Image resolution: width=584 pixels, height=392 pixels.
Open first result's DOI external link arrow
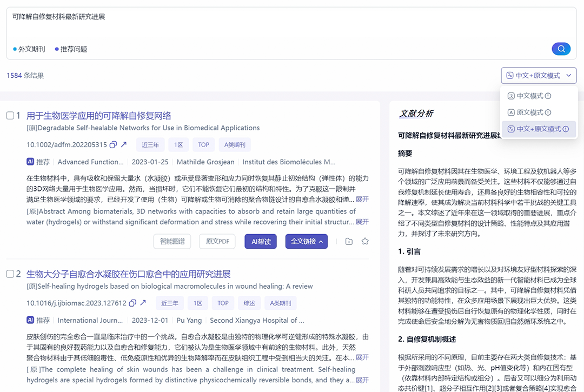(124, 145)
